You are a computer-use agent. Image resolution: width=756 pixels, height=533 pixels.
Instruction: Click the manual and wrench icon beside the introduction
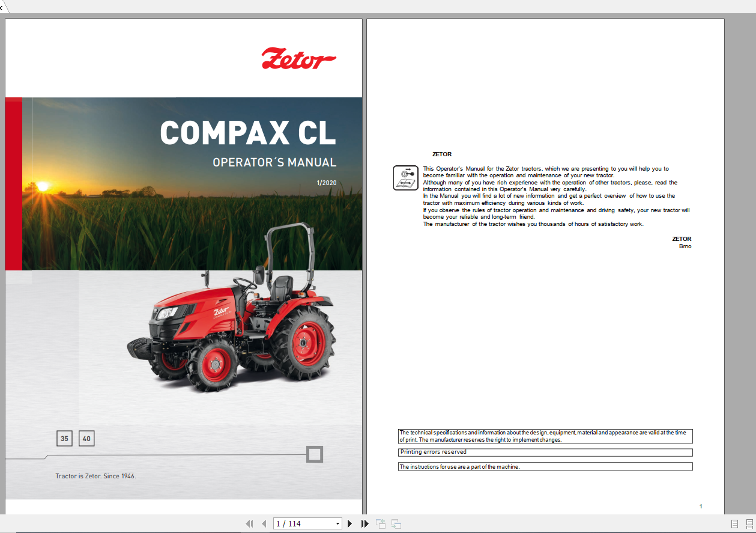click(x=406, y=178)
